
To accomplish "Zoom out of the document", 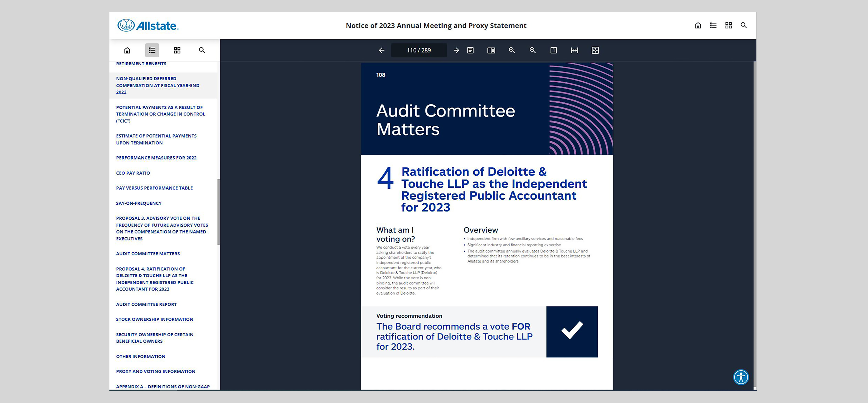I will click(533, 50).
